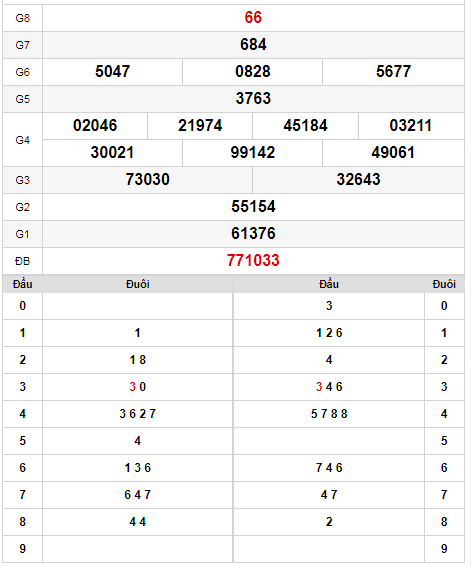Select the G4 row label
The height and width of the screenshot is (567, 471).
22,140
